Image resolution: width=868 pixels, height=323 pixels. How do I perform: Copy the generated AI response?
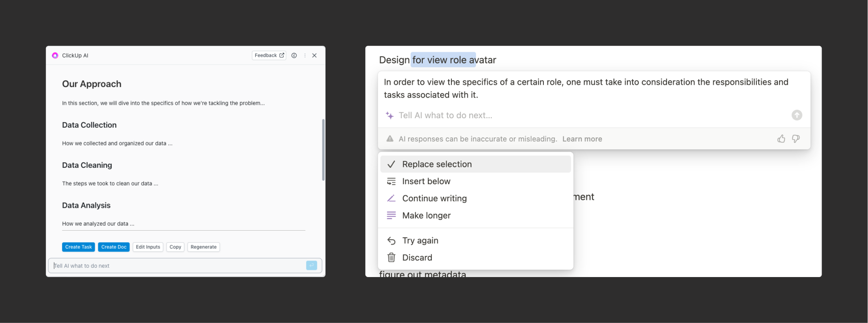[x=175, y=247]
